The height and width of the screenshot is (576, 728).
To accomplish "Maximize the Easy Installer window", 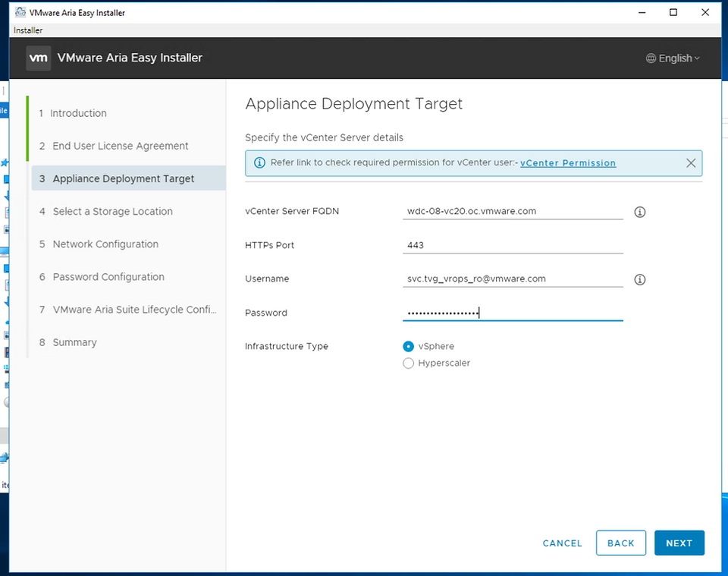I will pos(673,13).
